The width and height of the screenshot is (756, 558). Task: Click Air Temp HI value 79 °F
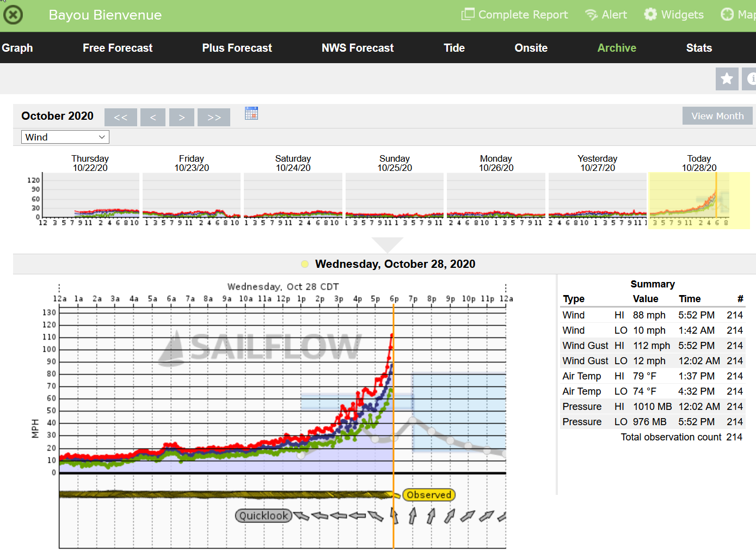click(644, 376)
